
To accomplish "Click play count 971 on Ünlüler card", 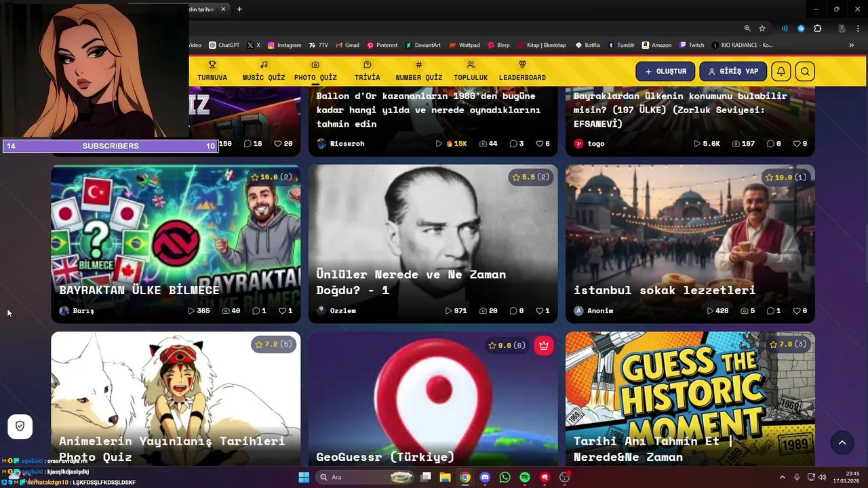I will tap(456, 310).
